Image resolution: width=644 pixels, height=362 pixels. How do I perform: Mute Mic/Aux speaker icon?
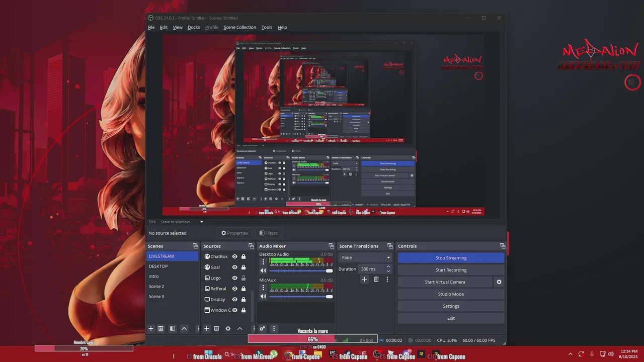click(263, 296)
